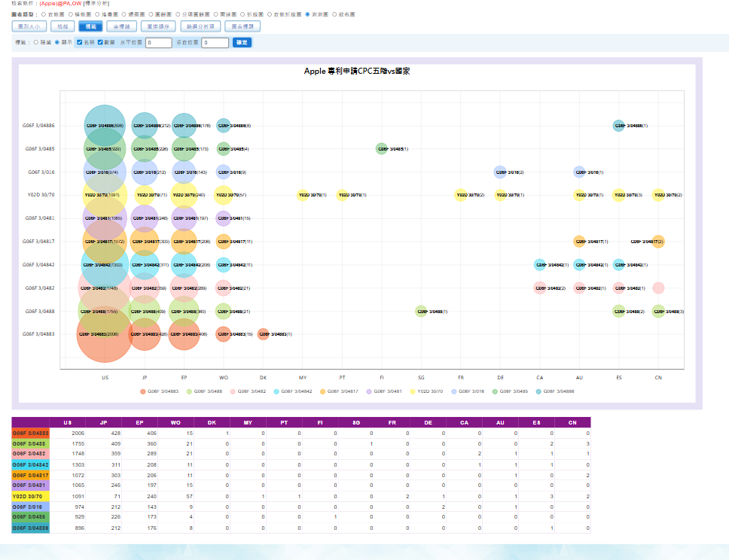Click the JP column header in table
Screen dimensions: 729x560
(x=104, y=422)
